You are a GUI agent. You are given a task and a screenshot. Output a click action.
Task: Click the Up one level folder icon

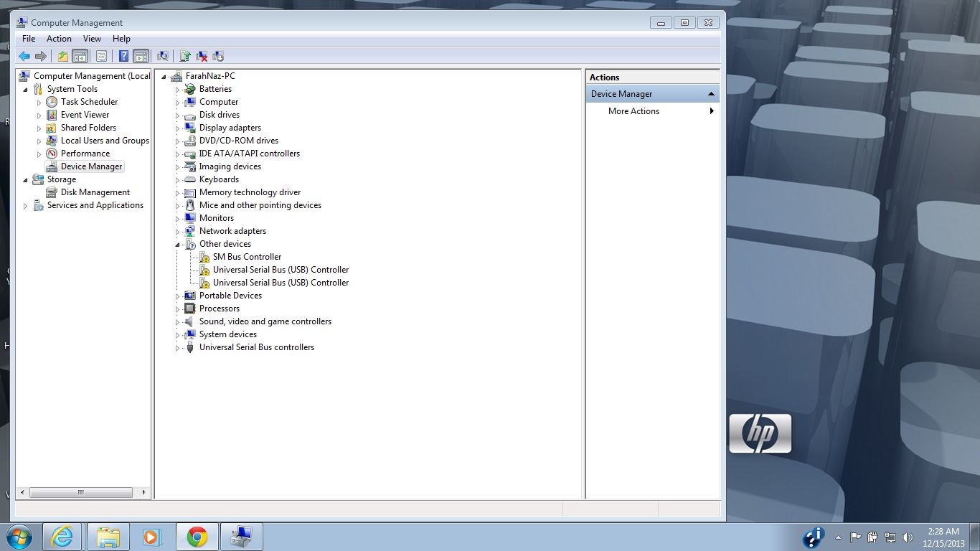point(63,56)
